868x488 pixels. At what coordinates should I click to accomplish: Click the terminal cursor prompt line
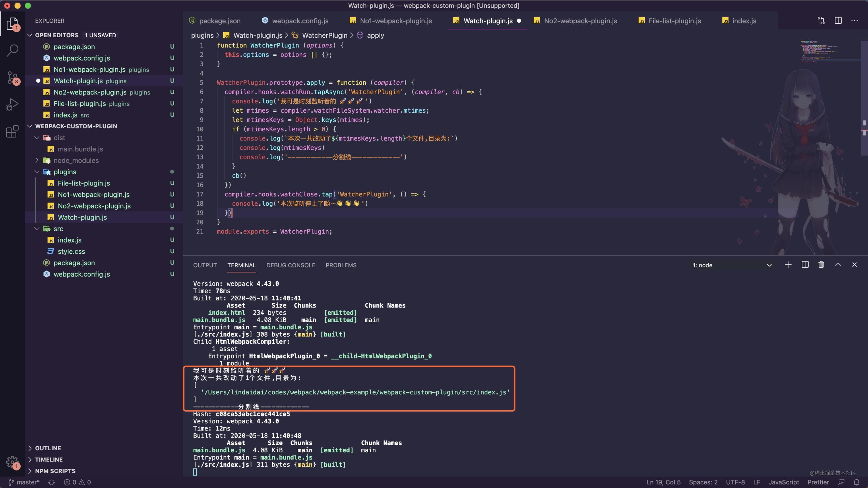[195, 472]
